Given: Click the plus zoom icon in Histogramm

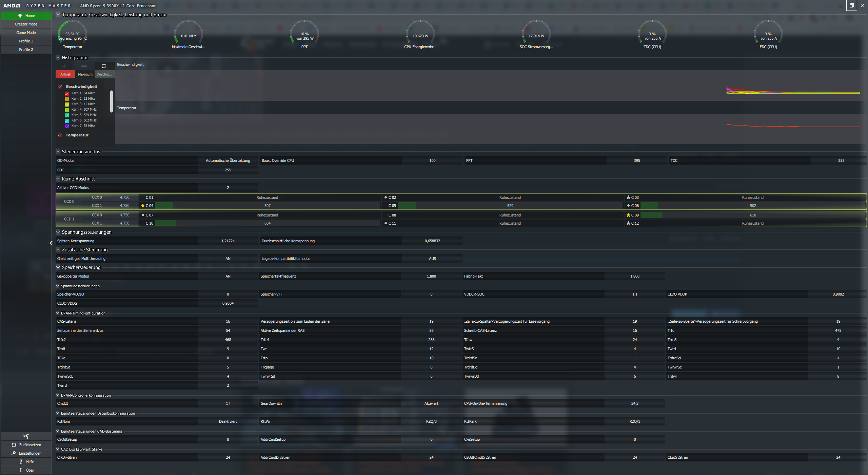Looking at the screenshot, I should pos(64,66).
